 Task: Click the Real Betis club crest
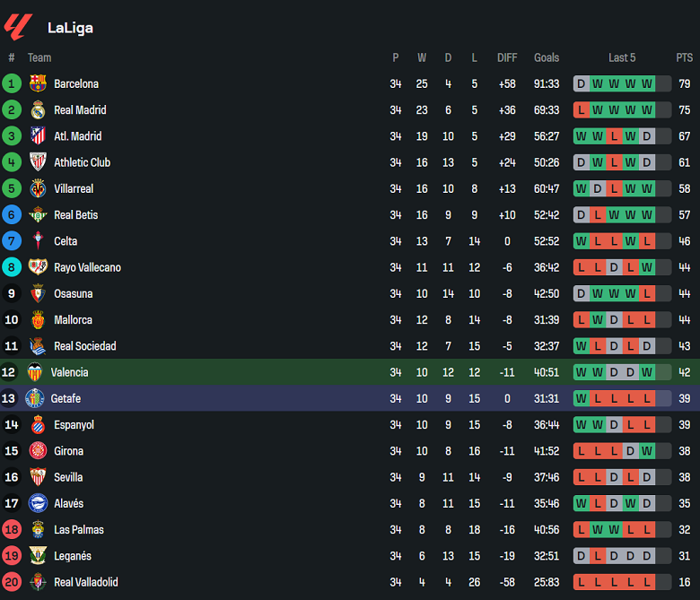pyautogui.click(x=38, y=215)
